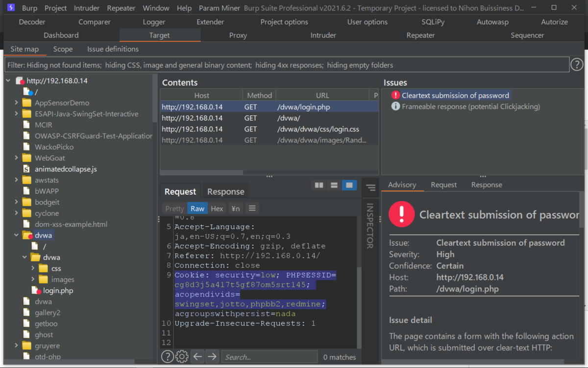The width and height of the screenshot is (588, 368).
Task: Open the Issue definitions sub-tab
Action: tap(113, 49)
